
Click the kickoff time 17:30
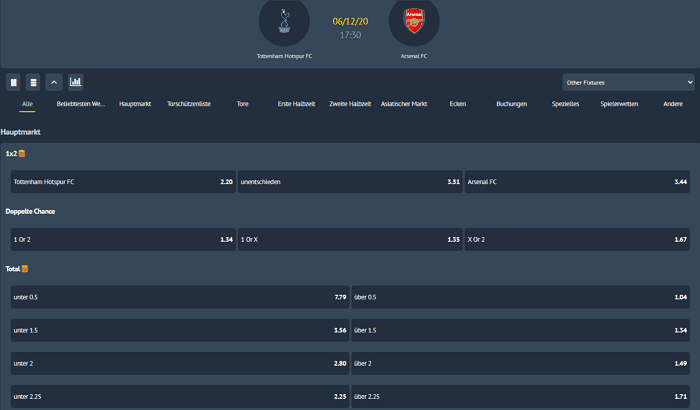[x=350, y=35]
